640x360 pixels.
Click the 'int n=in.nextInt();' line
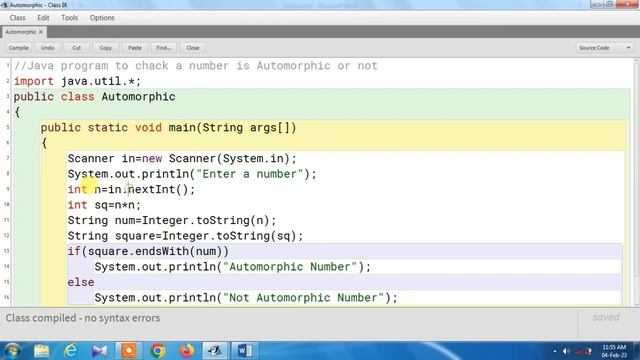pyautogui.click(x=131, y=189)
